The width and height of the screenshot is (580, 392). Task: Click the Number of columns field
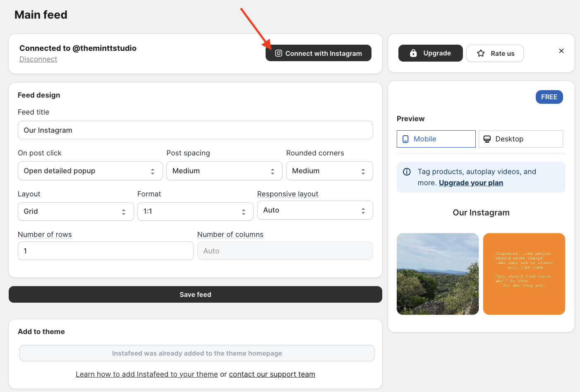tap(285, 251)
